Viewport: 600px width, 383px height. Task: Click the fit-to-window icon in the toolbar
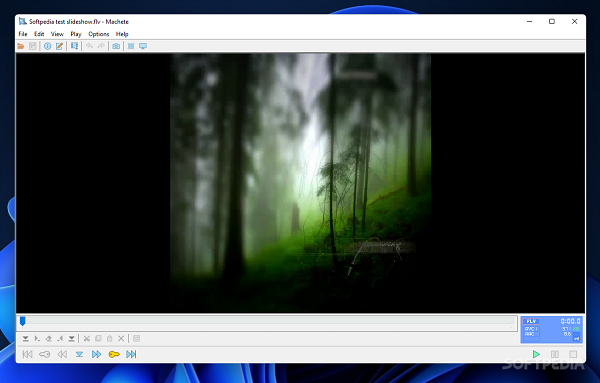click(131, 46)
